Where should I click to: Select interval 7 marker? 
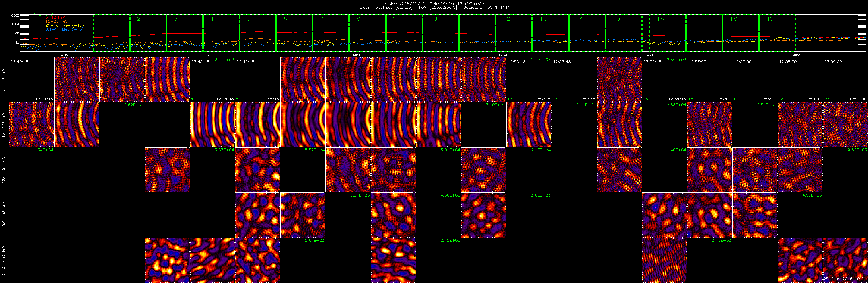(x=322, y=19)
